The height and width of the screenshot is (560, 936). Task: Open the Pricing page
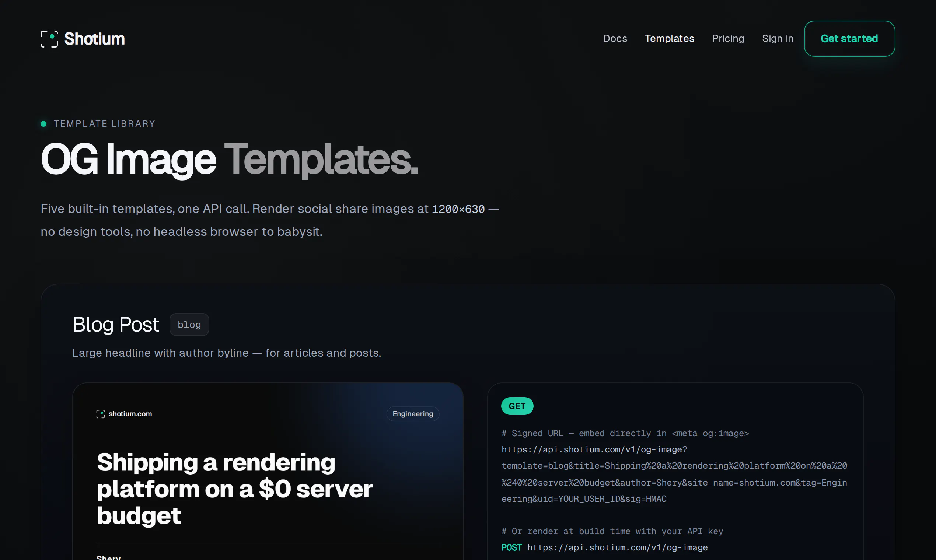click(728, 38)
